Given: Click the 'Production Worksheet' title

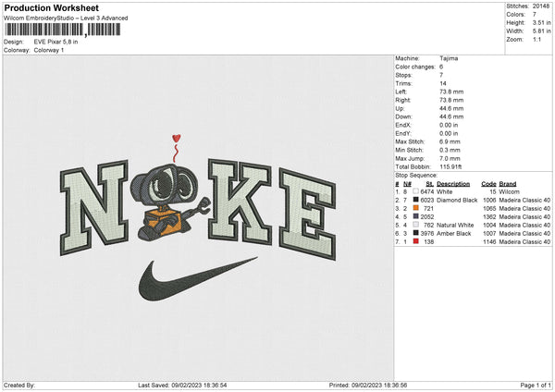Looking at the screenshot, I should click(x=52, y=7).
